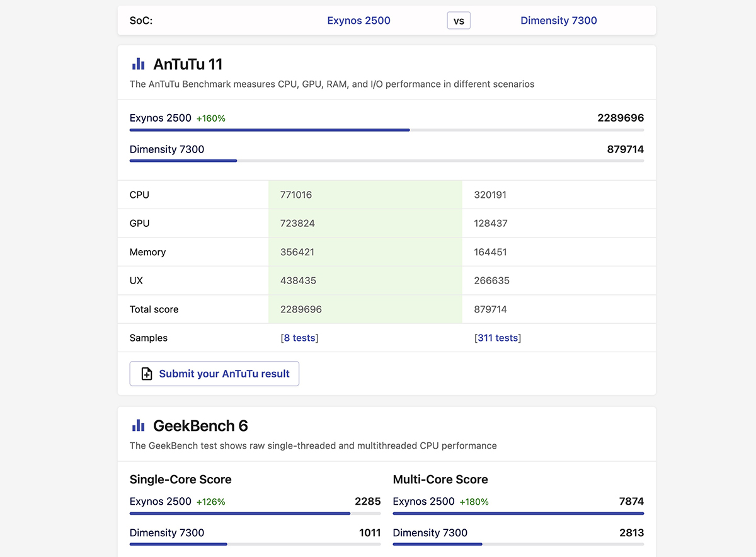Click the Exynos 2500 multi-core score bar
The width and height of the screenshot is (756, 557).
pos(518,514)
